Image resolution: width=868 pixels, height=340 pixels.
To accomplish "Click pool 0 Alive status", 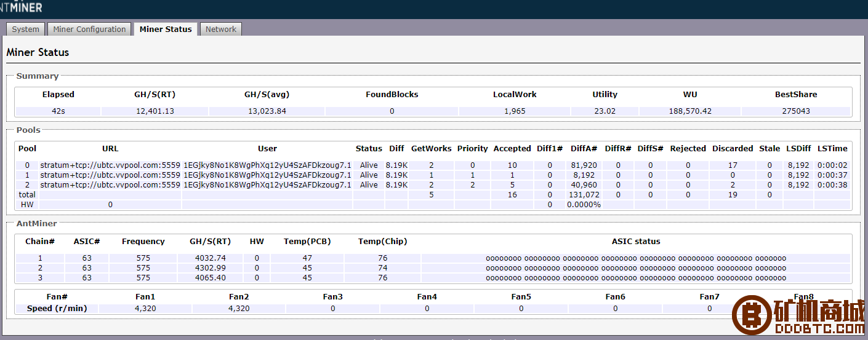I will point(369,165).
